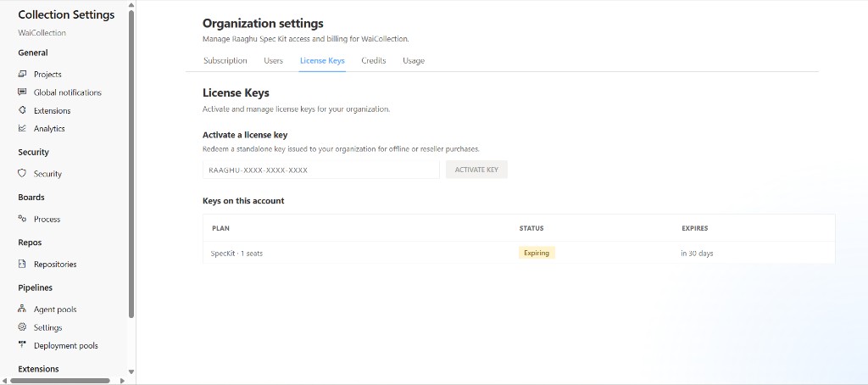The width and height of the screenshot is (868, 385).
Task: Click sidebar scroll up arrow
Action: coord(131,5)
